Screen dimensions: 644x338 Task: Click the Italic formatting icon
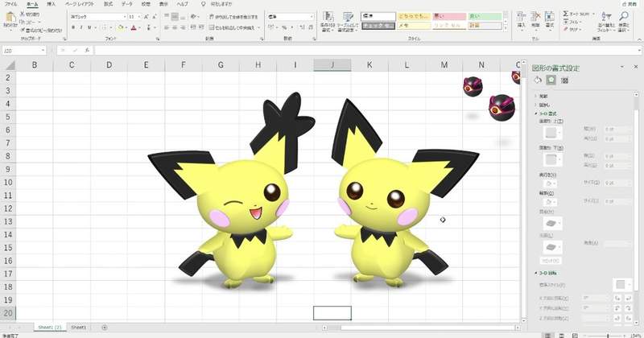point(80,27)
